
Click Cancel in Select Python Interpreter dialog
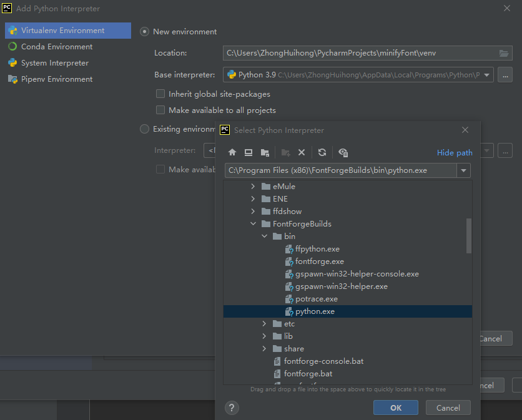click(448, 408)
